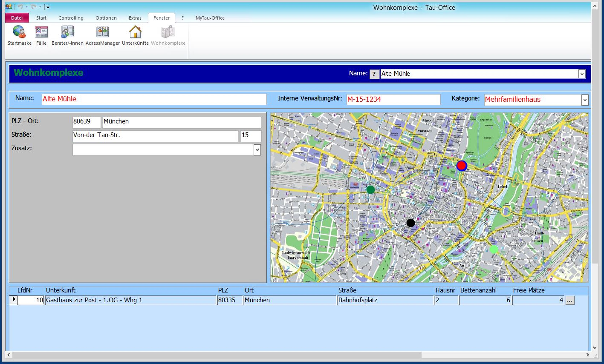Click the red map marker
Viewport: 604px width, 364px height.
tap(462, 166)
